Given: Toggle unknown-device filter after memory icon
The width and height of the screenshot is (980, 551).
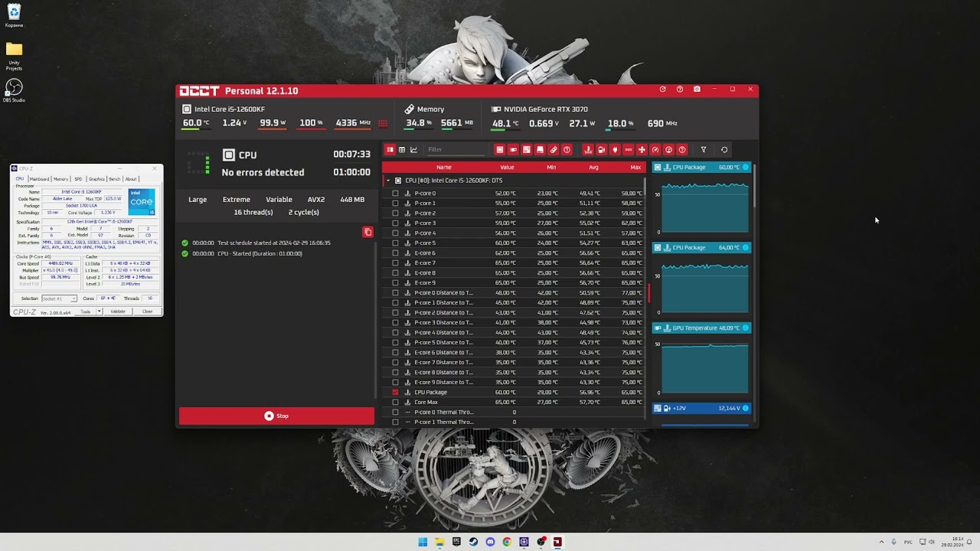Looking at the screenshot, I should (x=567, y=150).
